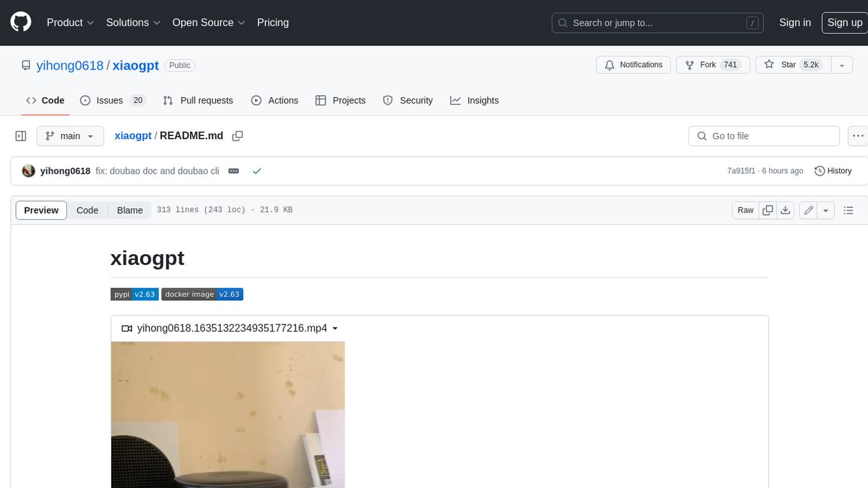Expand the Product menu

[70, 22]
